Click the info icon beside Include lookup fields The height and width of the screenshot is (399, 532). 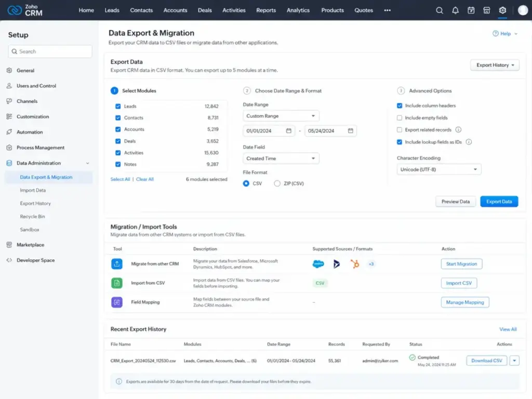coord(469,142)
